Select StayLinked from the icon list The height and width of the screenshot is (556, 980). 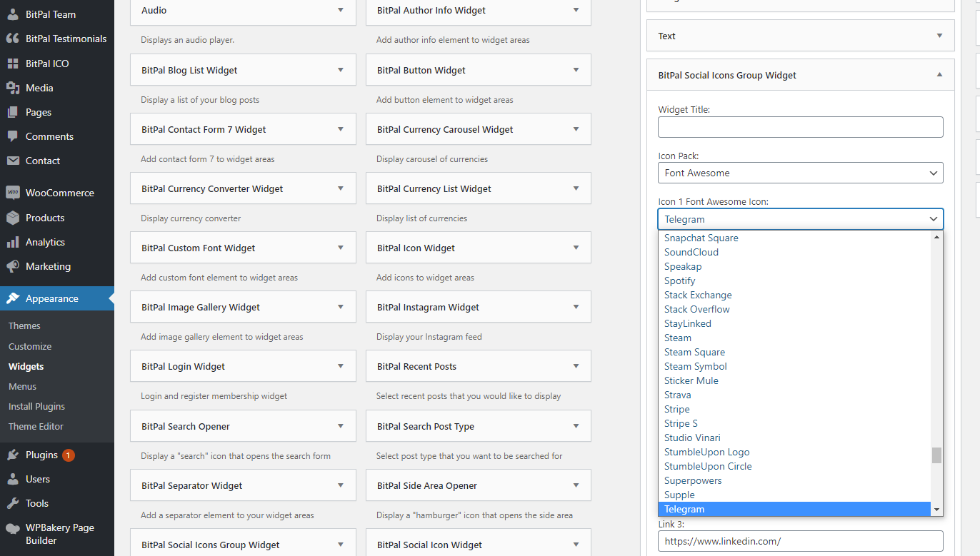point(794,323)
